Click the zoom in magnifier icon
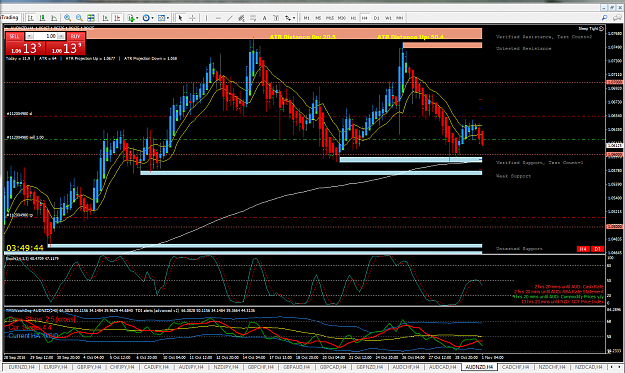Image resolution: width=625 pixels, height=373 pixels. 67,18
